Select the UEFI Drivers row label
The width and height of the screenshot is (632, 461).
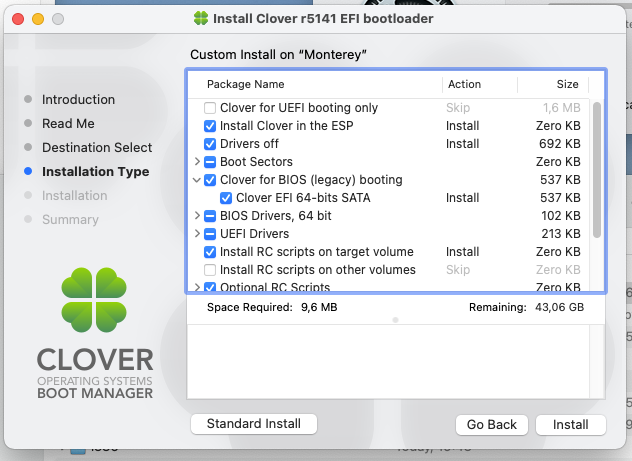[254, 234]
